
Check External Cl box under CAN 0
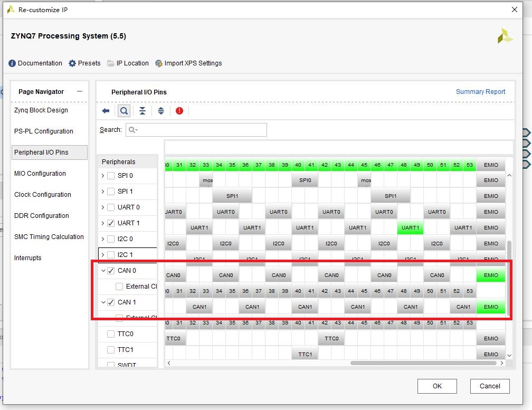(119, 287)
